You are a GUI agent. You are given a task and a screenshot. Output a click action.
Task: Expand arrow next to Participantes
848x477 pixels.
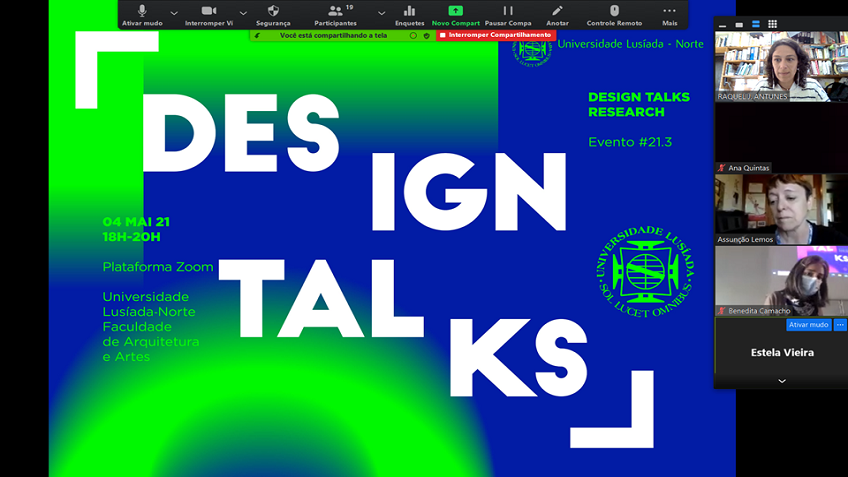coord(381,13)
